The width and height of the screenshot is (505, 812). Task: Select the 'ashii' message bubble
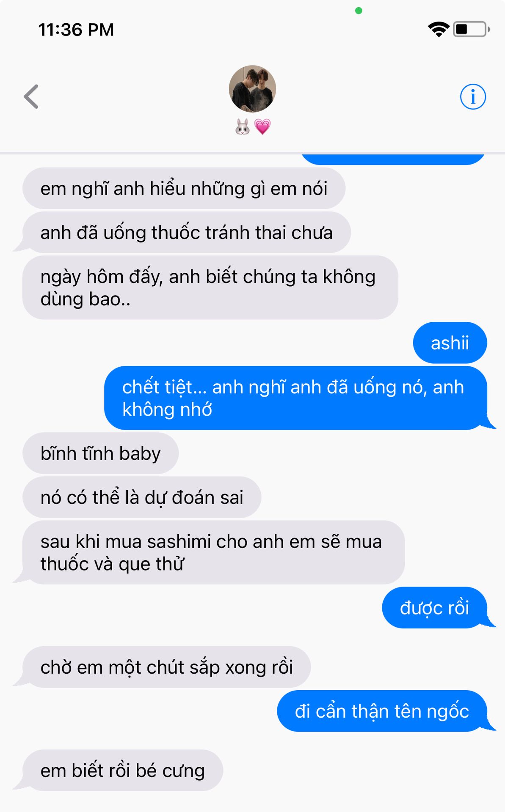(450, 343)
